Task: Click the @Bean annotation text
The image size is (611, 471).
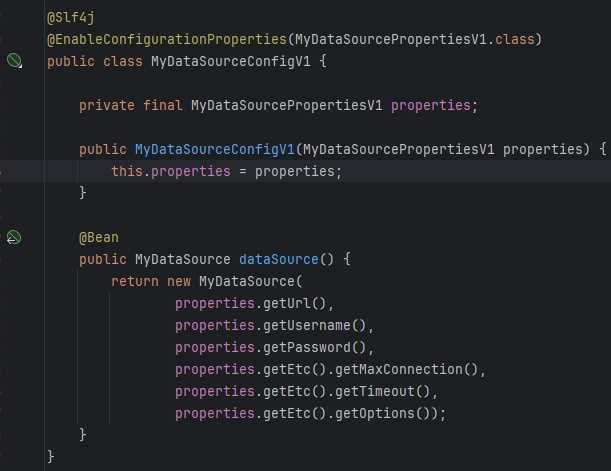Action: point(99,237)
